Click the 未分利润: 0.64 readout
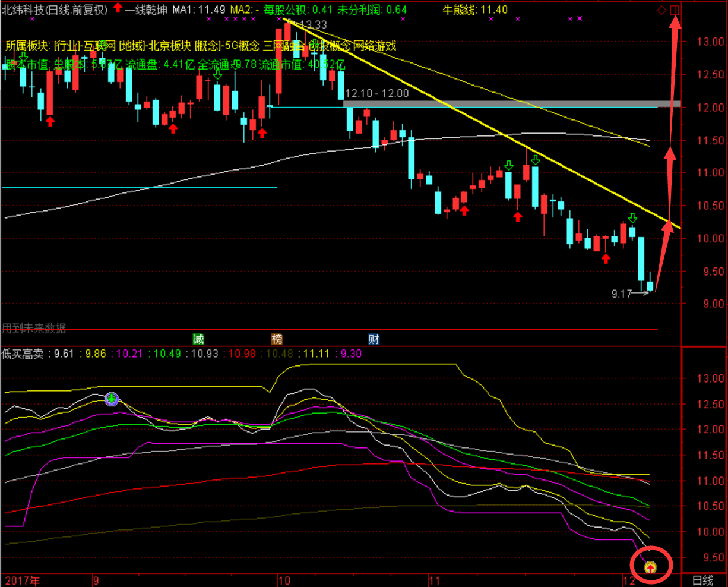 [x=372, y=10]
